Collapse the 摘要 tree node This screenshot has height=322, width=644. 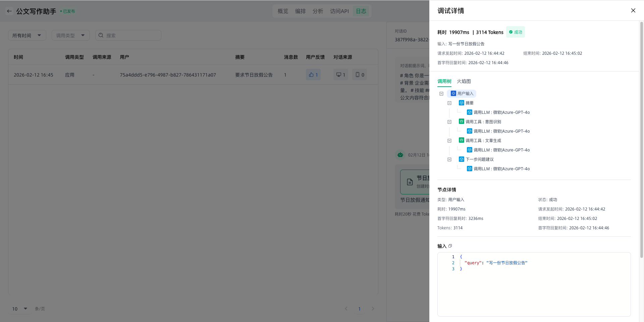(x=449, y=103)
